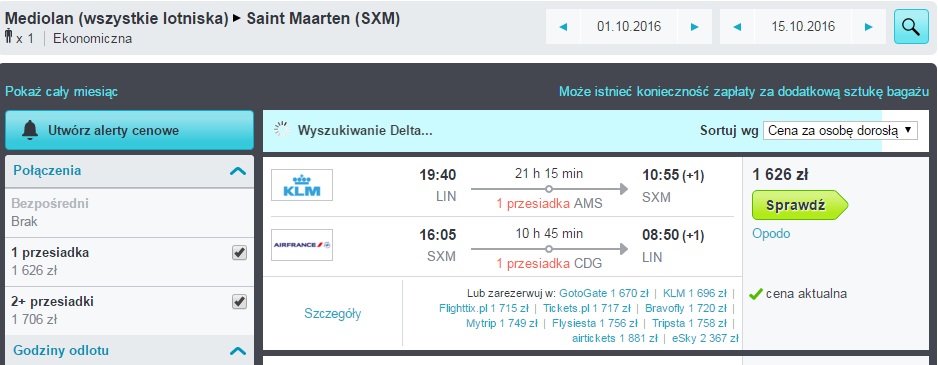Click the 01.10.2016 departure date field

pos(629,26)
